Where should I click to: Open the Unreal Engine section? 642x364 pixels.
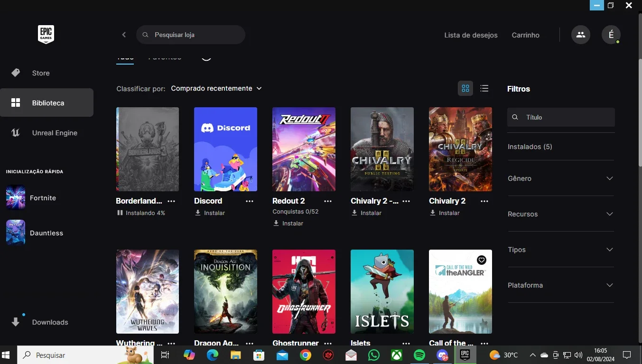(47, 133)
